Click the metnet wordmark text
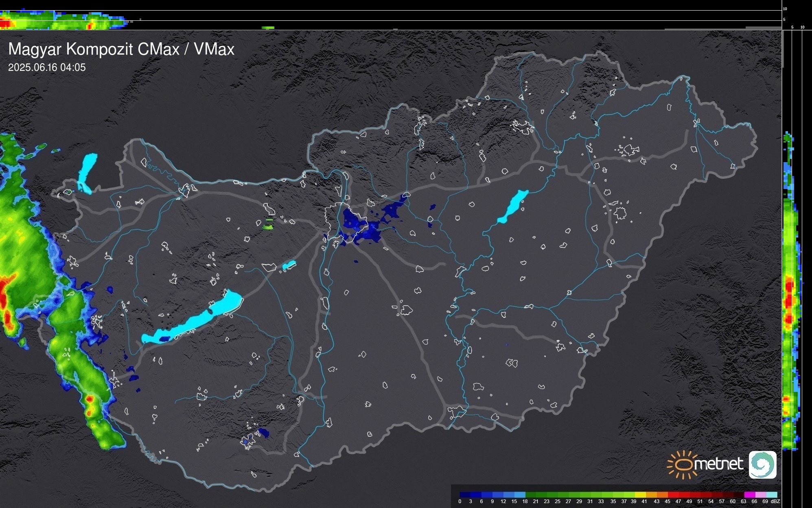The width and height of the screenshot is (812, 508). click(718, 464)
